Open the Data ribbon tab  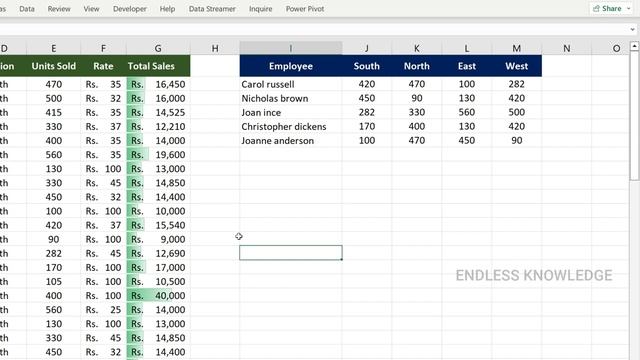point(27,9)
